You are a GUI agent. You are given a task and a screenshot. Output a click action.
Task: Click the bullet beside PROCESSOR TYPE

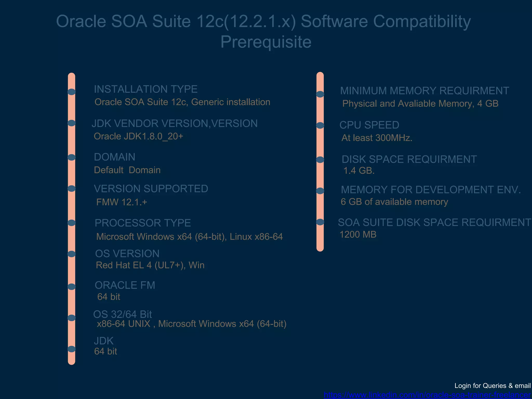[71, 223]
